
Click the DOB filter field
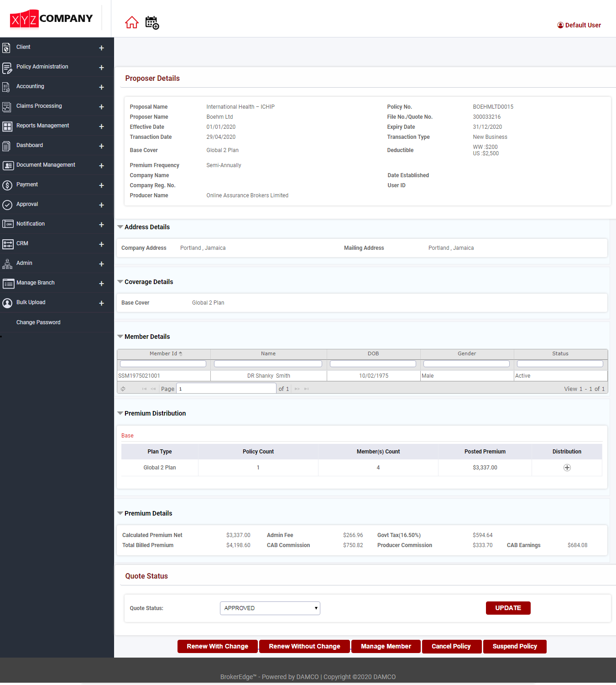click(x=373, y=364)
